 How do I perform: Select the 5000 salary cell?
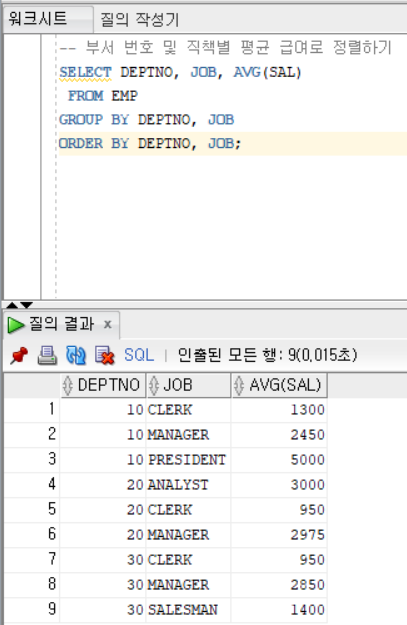pos(279,460)
